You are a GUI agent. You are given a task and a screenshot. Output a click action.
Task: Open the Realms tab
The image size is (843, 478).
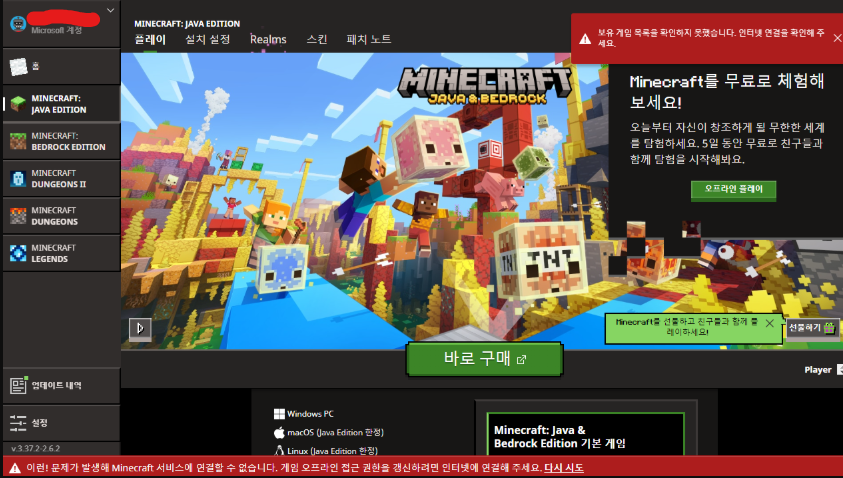(x=268, y=39)
